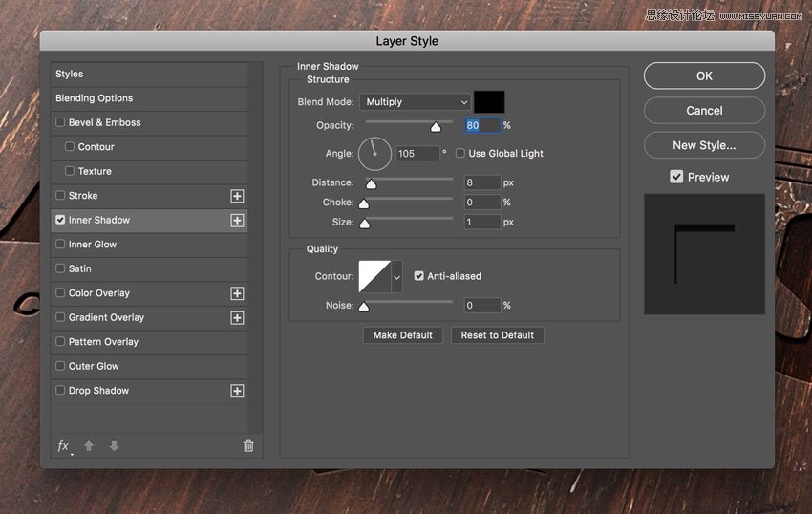Enable the Use Global Light checkbox
The width and height of the screenshot is (812, 514).
point(460,154)
